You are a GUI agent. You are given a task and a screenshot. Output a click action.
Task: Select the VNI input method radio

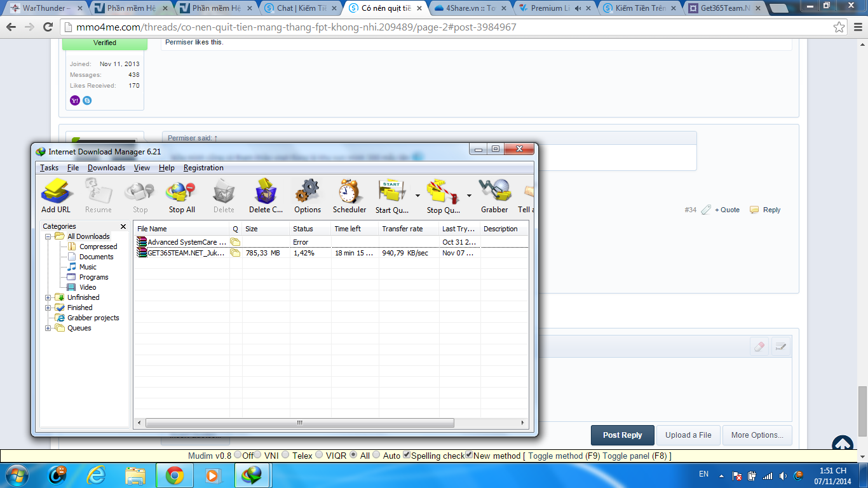(x=257, y=455)
